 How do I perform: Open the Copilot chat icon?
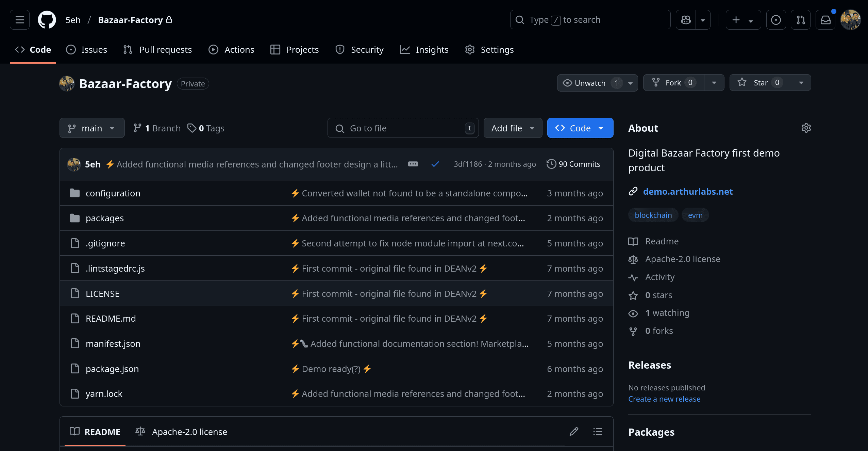pos(686,20)
